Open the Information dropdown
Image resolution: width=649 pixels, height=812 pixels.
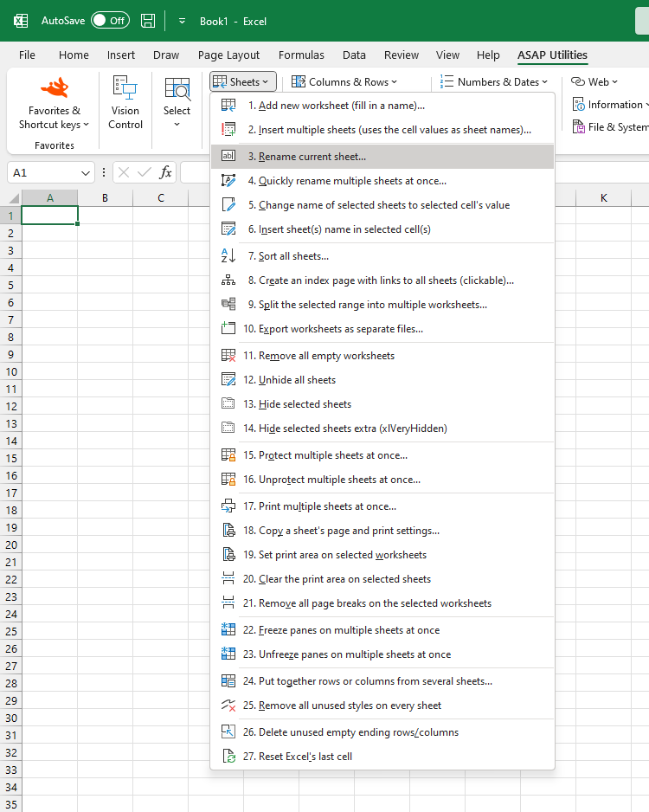pyautogui.click(x=610, y=105)
